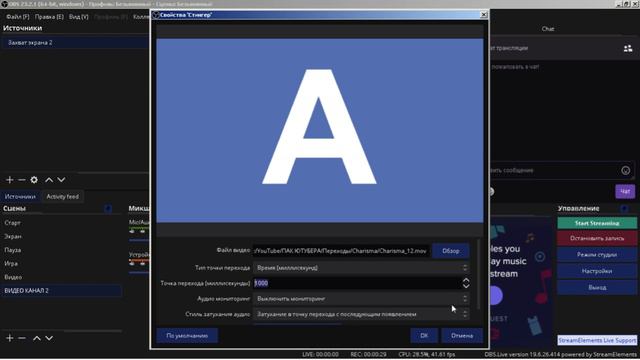Click Start Streaming
The height and width of the screenshot is (360, 640).
click(597, 223)
